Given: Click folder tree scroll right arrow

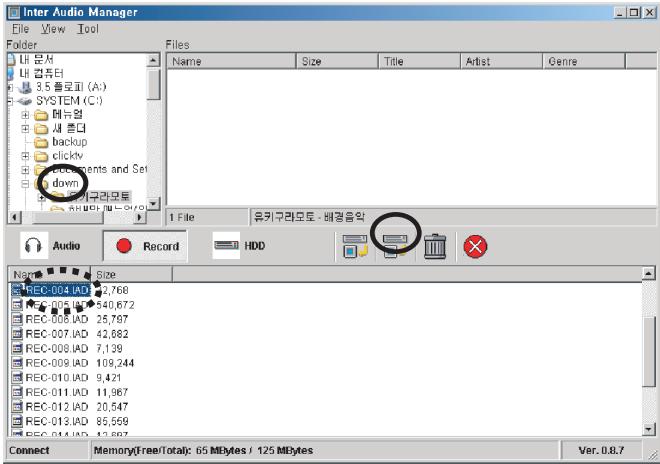Looking at the screenshot, I should [139, 217].
